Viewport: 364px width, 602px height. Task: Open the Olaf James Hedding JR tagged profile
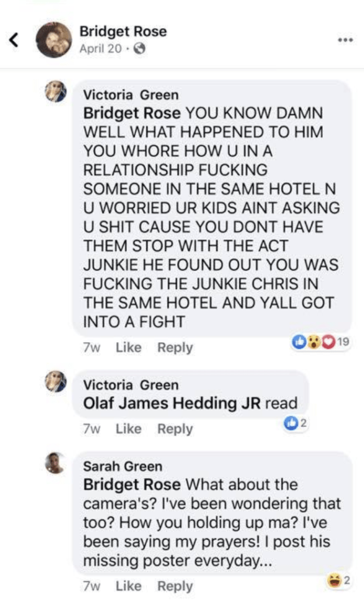[172, 403]
